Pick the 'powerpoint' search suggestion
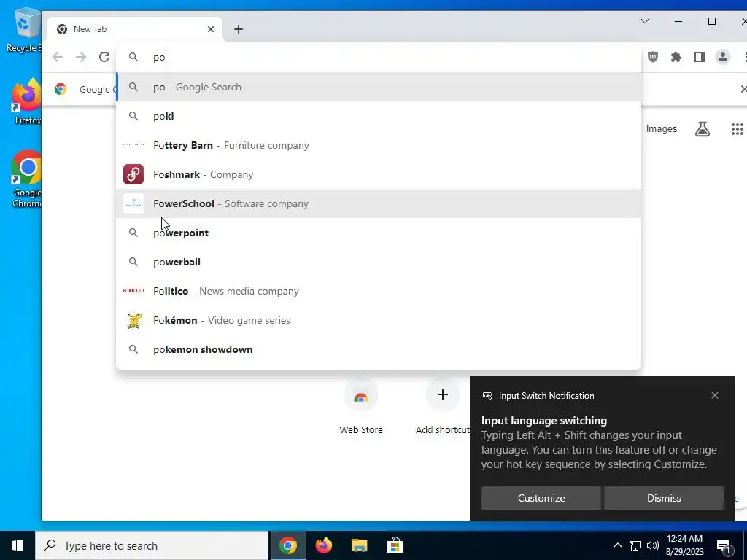The image size is (747, 560). [x=379, y=233]
